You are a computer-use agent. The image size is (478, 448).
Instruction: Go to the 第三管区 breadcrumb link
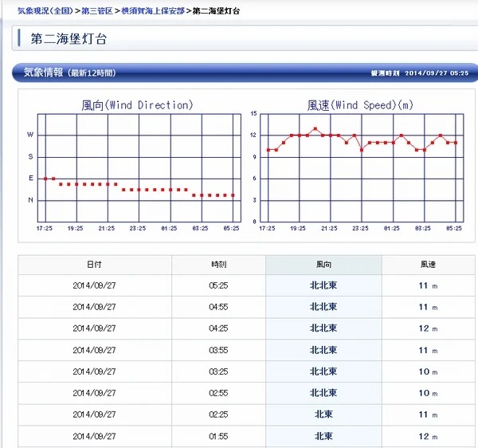(97, 12)
